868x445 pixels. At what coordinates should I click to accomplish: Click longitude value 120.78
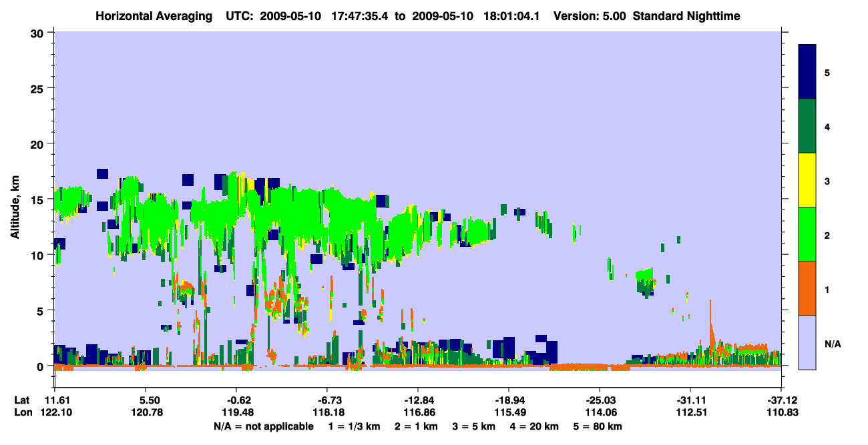(x=146, y=412)
